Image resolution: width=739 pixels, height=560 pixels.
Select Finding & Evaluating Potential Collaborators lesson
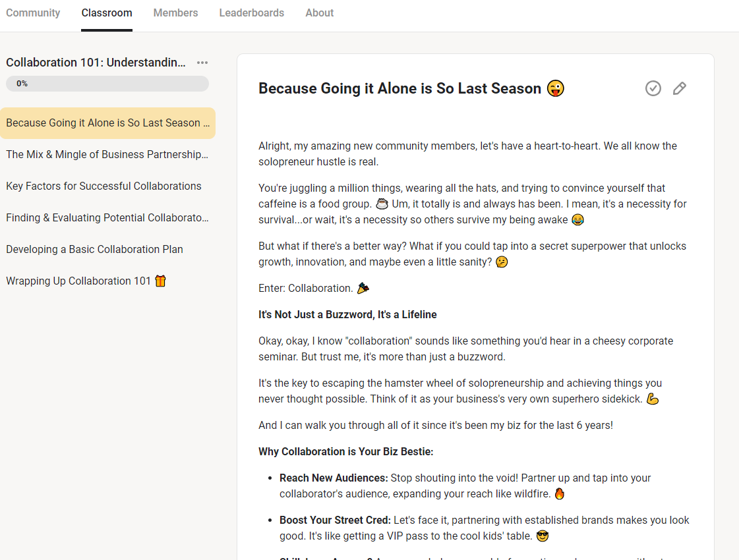[107, 217]
